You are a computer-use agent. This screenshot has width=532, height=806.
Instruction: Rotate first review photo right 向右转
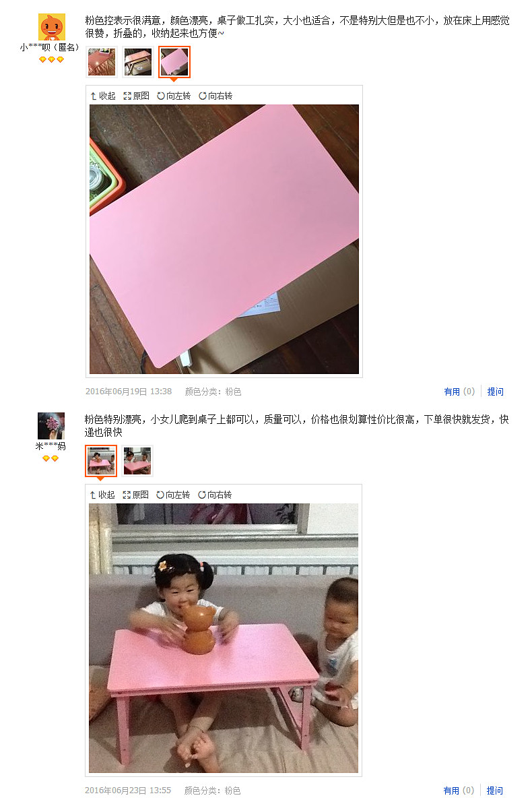(x=215, y=96)
